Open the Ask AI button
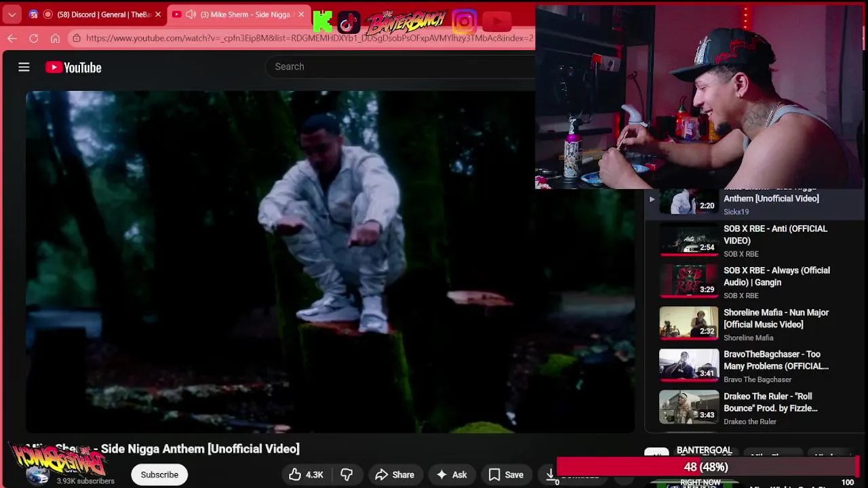Viewport: 868px width, 488px height. pos(452,474)
